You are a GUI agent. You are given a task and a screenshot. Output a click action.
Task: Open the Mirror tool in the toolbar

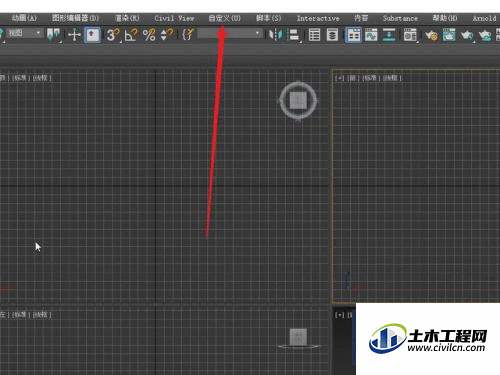pyautogui.click(x=275, y=35)
